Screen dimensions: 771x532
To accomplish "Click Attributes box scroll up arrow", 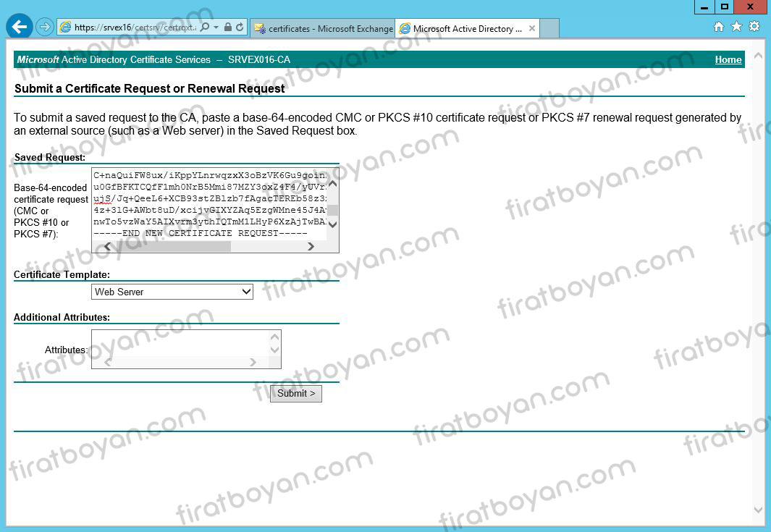I will (275, 337).
